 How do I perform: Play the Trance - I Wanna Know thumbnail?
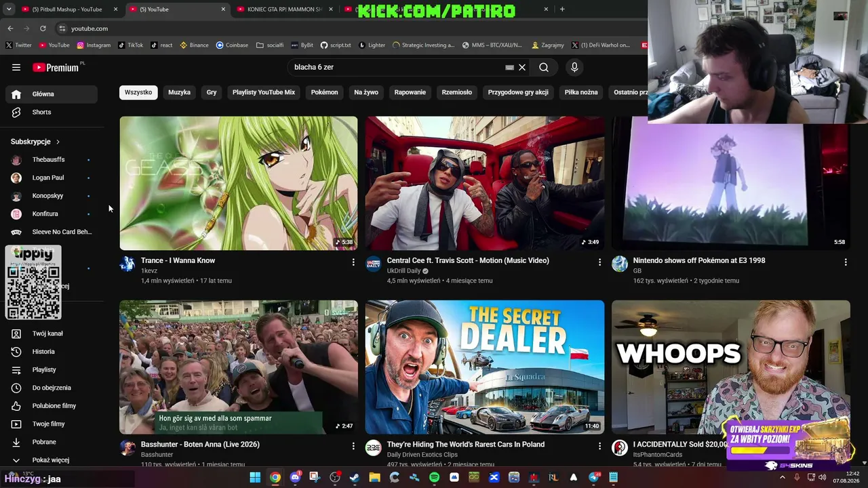point(239,183)
